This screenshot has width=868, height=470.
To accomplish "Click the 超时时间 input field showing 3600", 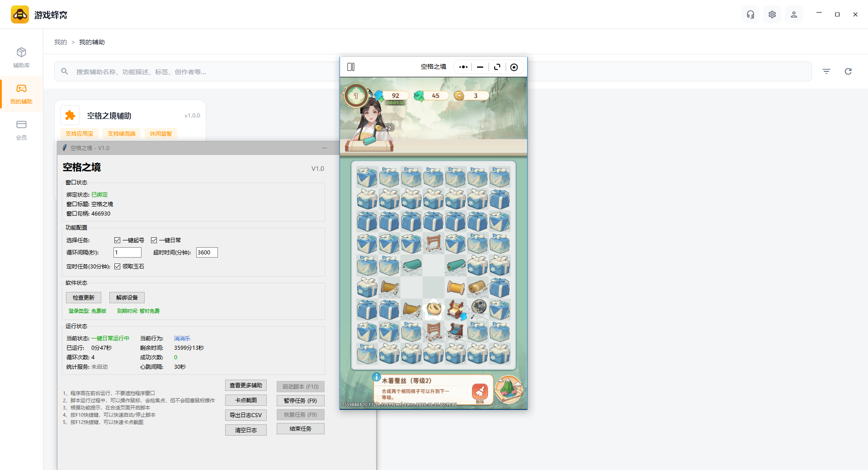I will tap(207, 252).
